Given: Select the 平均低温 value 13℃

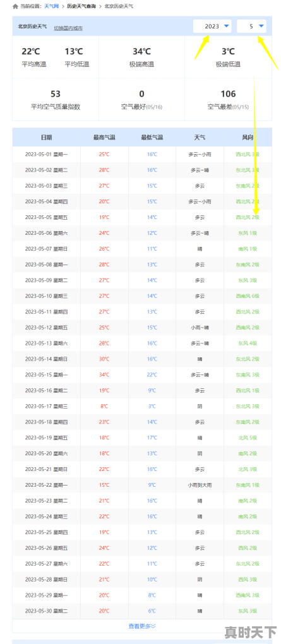Looking at the screenshot, I should tap(74, 51).
